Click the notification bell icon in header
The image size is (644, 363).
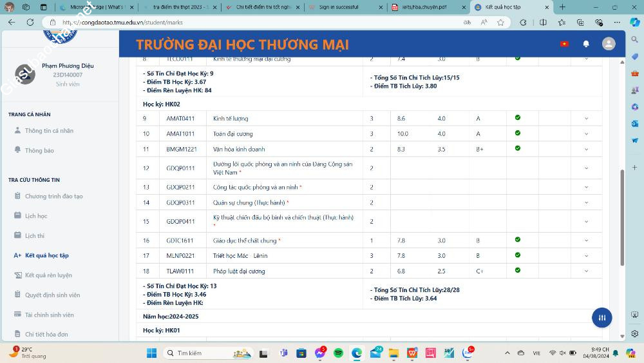pyautogui.click(x=586, y=44)
